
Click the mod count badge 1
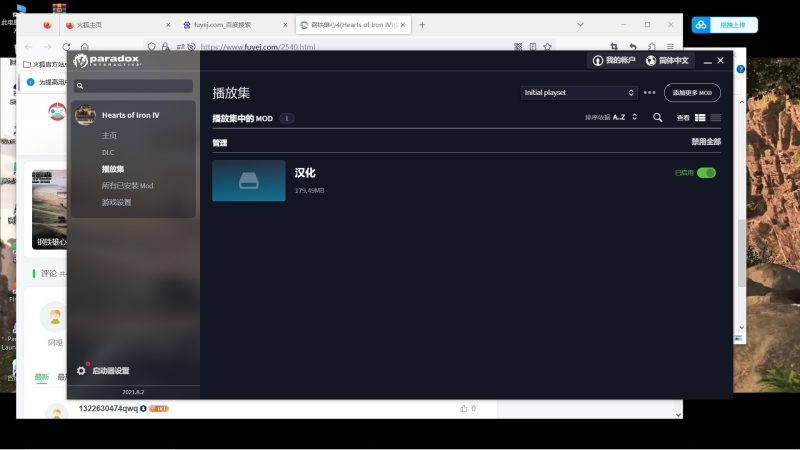coord(287,118)
